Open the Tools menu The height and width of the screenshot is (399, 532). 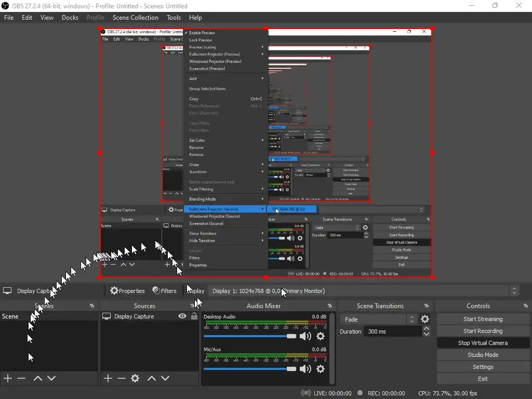pyautogui.click(x=174, y=17)
